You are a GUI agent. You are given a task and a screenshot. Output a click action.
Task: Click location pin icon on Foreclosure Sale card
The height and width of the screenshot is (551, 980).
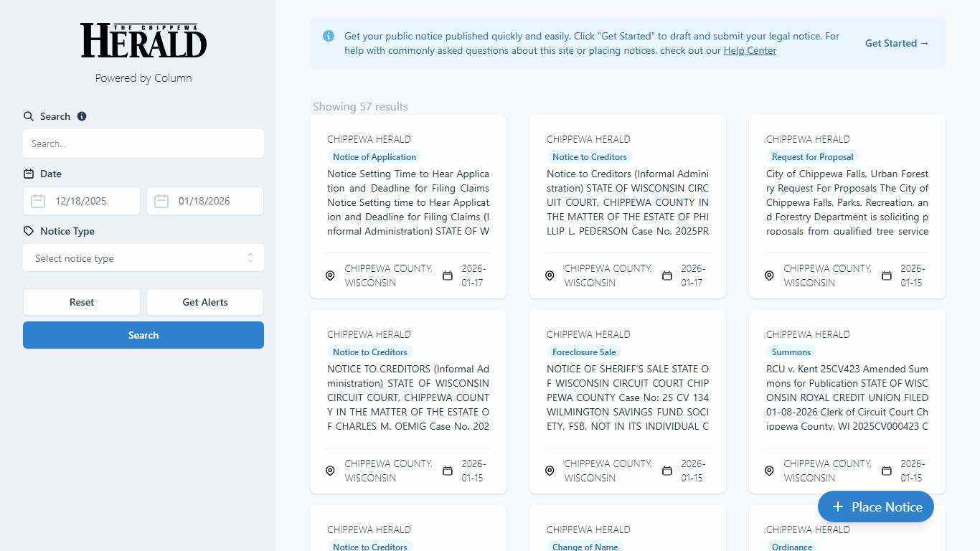coord(550,471)
